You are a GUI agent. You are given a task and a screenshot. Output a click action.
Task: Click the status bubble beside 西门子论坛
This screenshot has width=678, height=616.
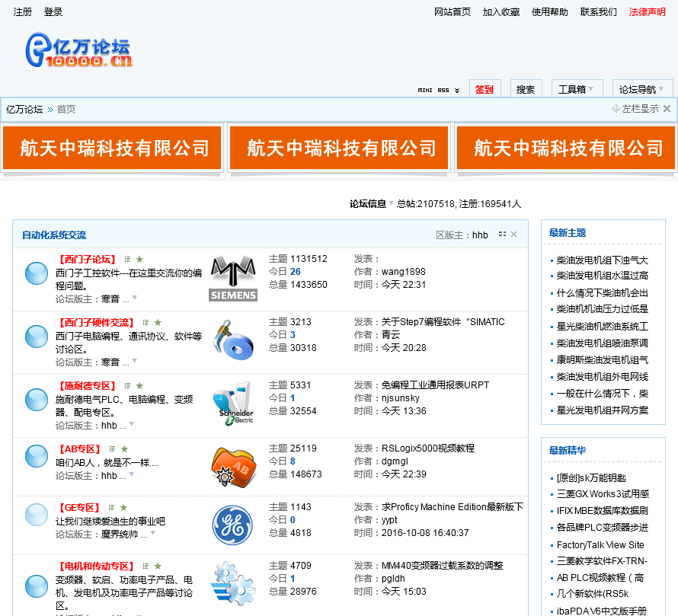pos(37,273)
